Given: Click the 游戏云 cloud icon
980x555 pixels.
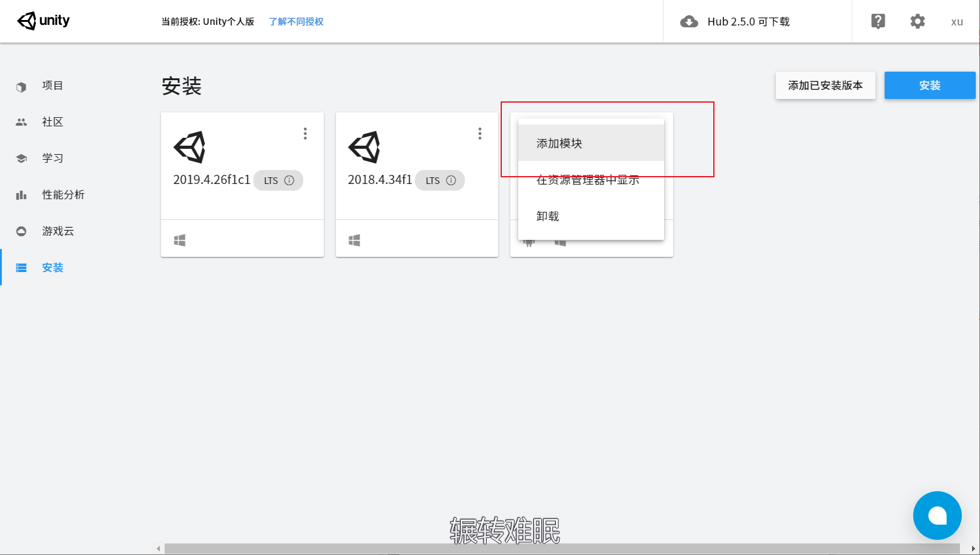Looking at the screenshot, I should tap(21, 231).
